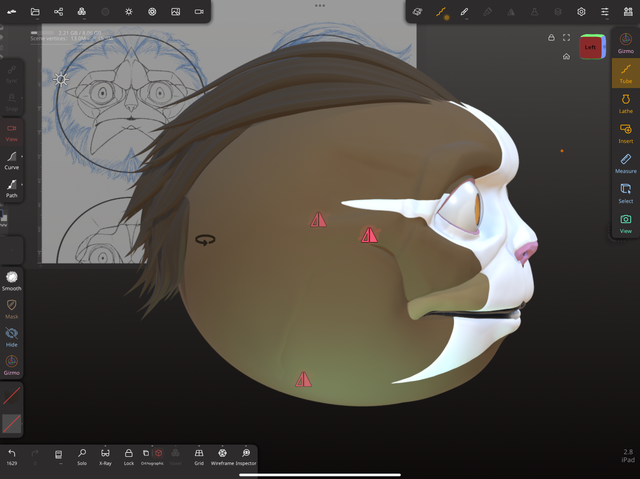Open the Nomad app menu
640x479 pixels.
click(x=11, y=11)
